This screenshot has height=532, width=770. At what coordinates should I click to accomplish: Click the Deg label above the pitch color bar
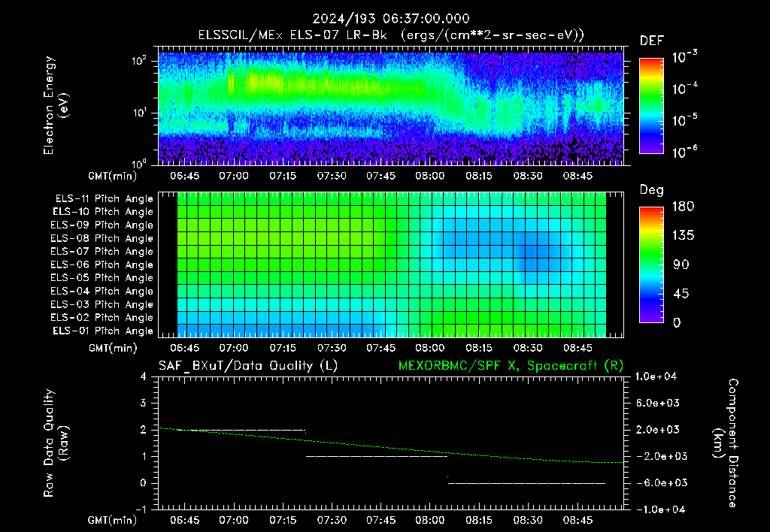pyautogui.click(x=652, y=190)
